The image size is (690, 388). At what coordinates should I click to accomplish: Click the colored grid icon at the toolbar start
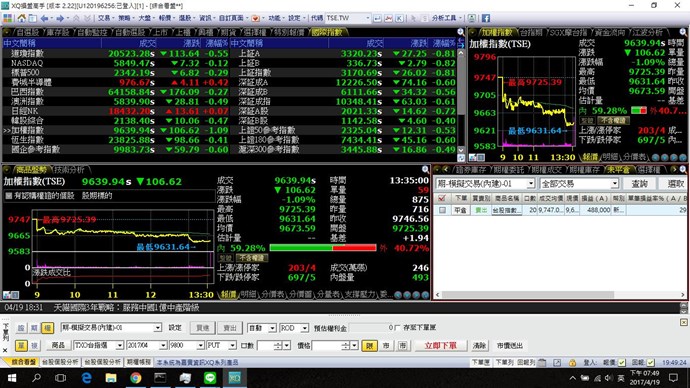(7, 18)
